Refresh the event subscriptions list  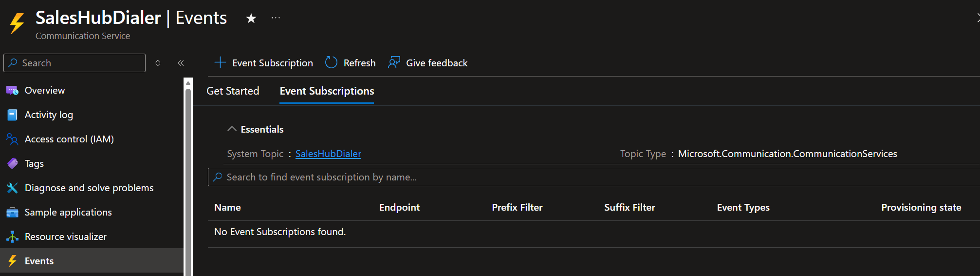click(351, 63)
